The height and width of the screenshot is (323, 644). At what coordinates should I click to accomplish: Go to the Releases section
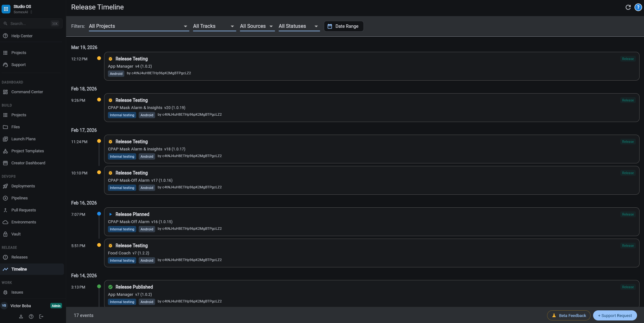19,257
